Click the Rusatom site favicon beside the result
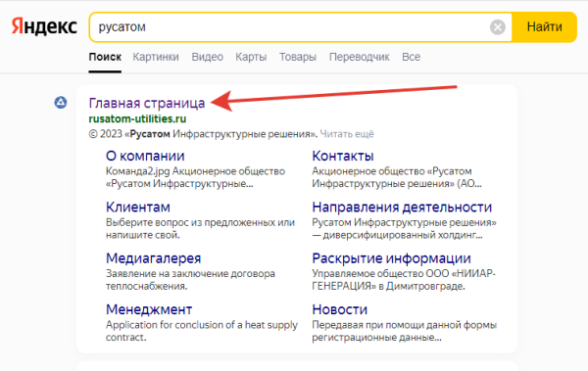 [x=61, y=103]
